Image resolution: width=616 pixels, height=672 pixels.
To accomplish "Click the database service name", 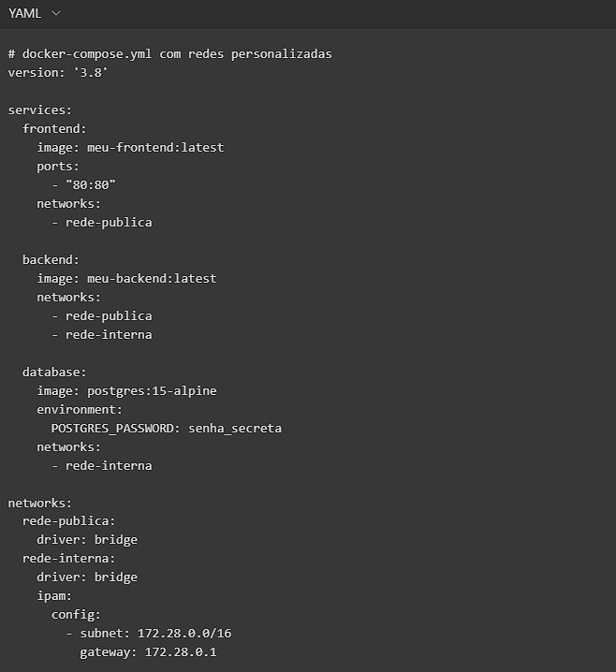I will 54,372.
